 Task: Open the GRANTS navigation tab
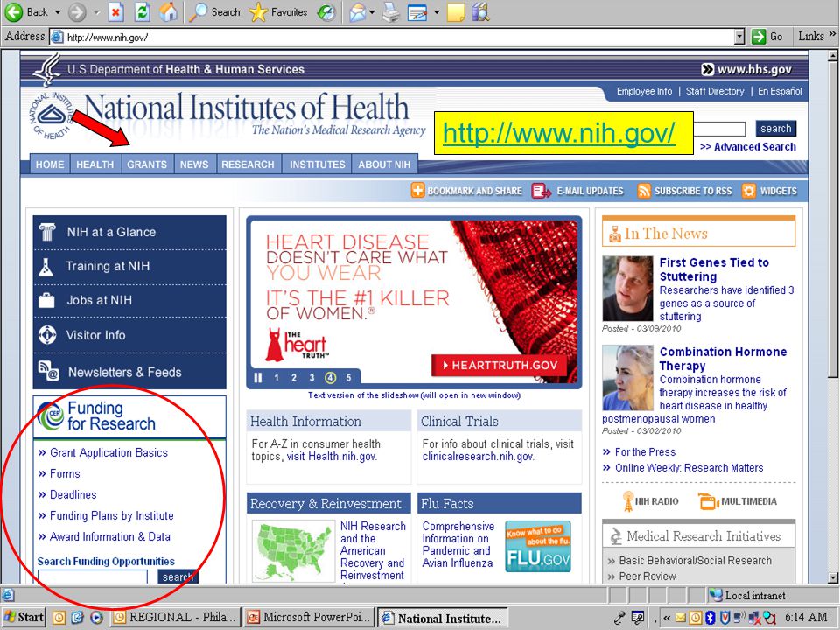click(x=147, y=164)
